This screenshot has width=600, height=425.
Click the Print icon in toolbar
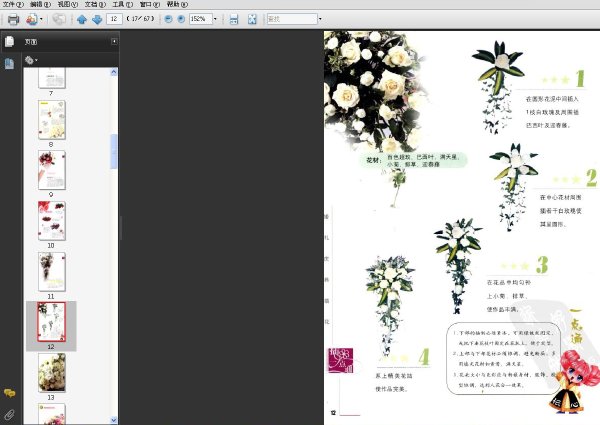pos(13,19)
